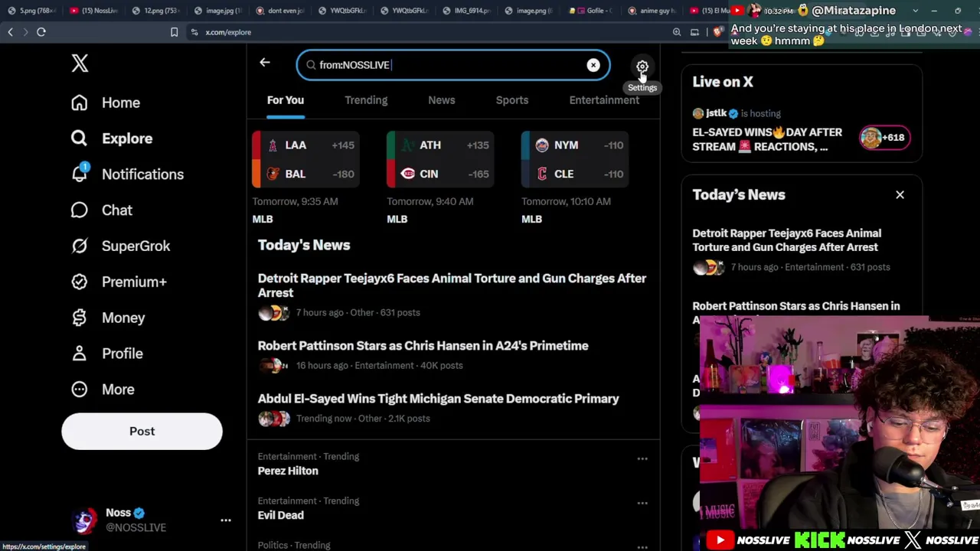Viewport: 980px width, 551px height.
Task: Open Chat from the sidebar
Action: [102, 210]
